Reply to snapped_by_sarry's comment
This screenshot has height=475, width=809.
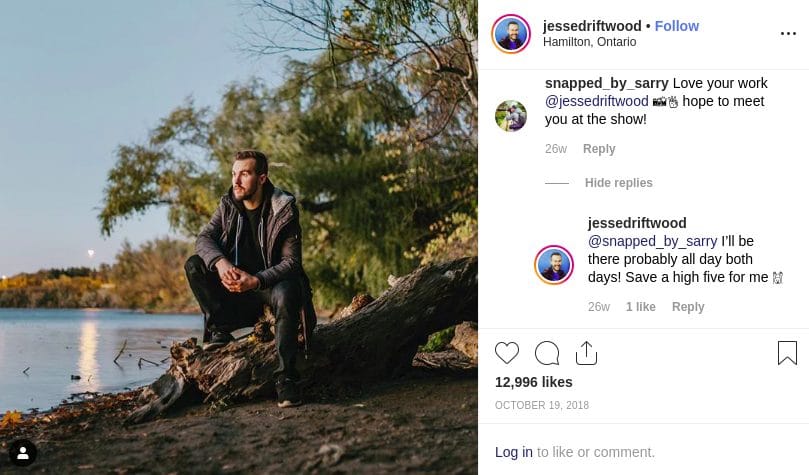[599, 149]
